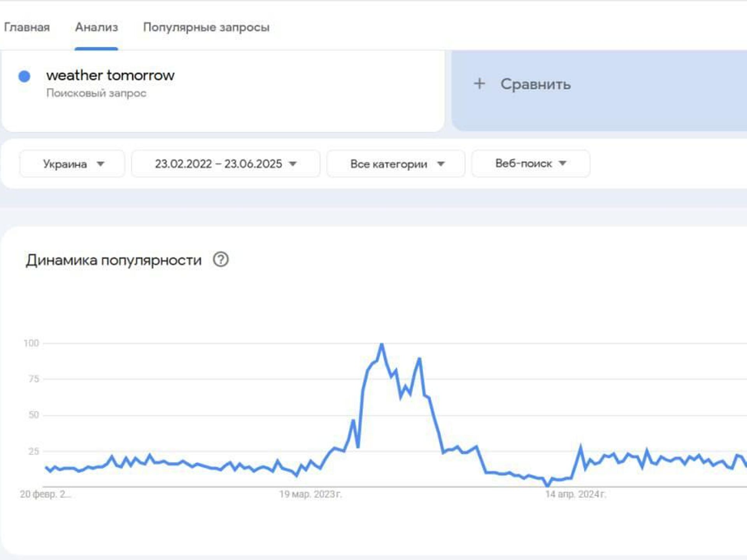
Task: Open the help icon beside Динамика популярности
Action: tap(221, 260)
